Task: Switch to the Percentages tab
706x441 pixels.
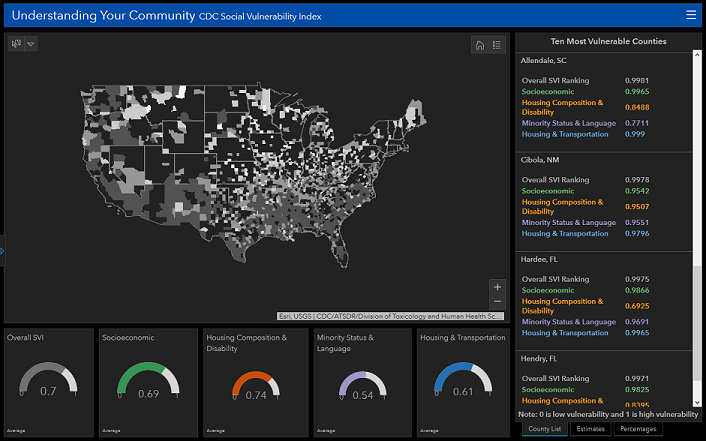Action: point(638,429)
